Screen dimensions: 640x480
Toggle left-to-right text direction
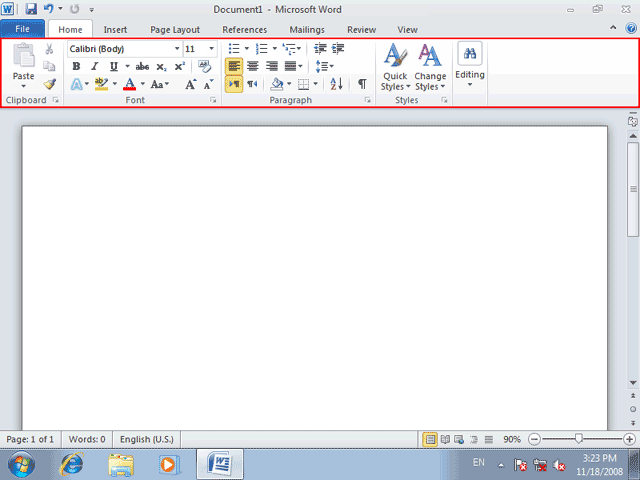pyautogui.click(x=234, y=84)
